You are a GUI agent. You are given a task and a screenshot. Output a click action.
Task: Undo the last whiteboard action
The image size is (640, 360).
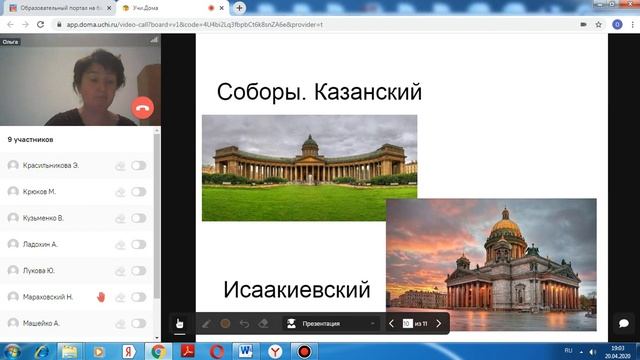(x=244, y=324)
